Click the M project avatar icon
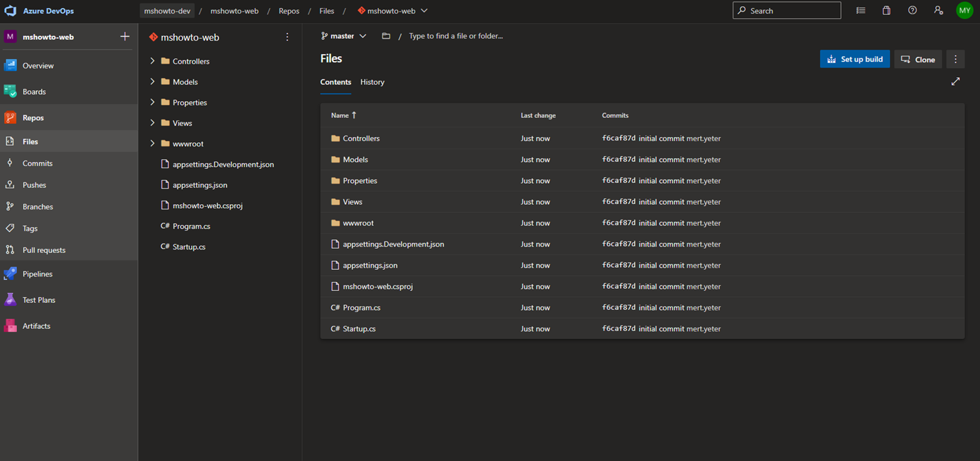The image size is (980, 461). tap(10, 37)
